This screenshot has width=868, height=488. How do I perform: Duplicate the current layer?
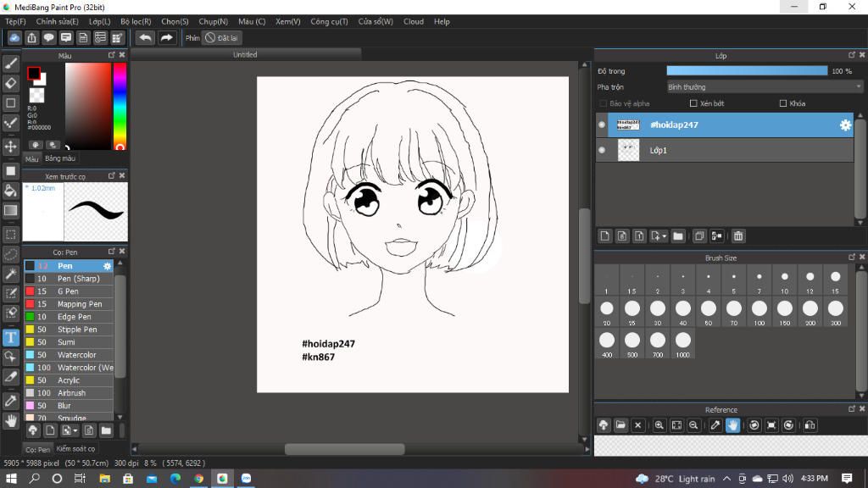(699, 236)
